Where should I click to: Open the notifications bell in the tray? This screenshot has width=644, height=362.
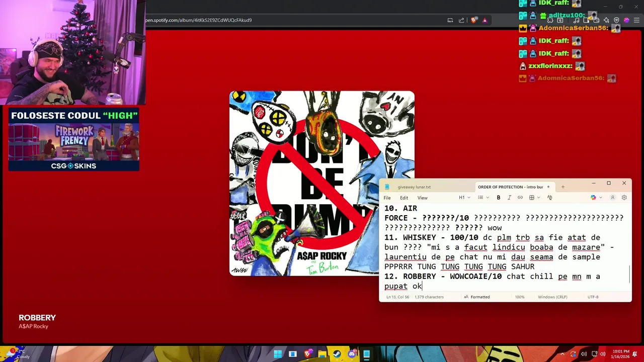click(x=635, y=354)
